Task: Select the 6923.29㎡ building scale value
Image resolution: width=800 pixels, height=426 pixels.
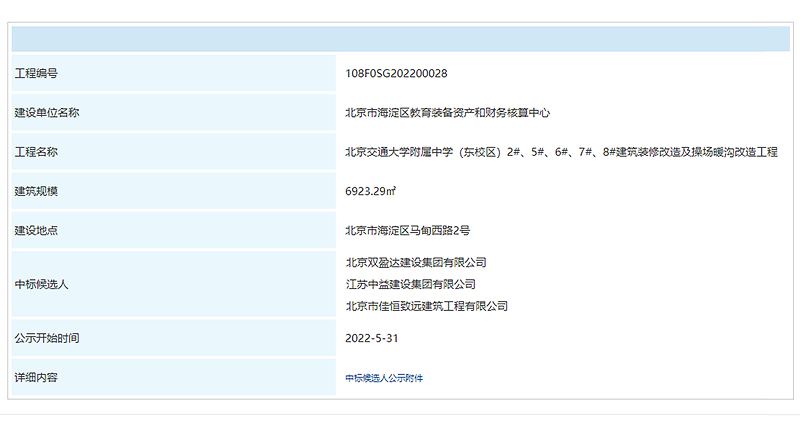Action: 370,191
